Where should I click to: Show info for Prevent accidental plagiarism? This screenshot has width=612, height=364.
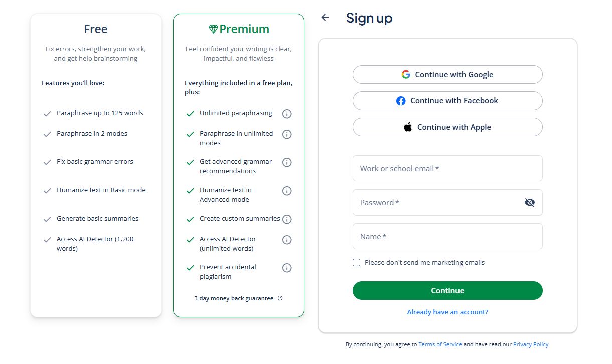click(287, 268)
